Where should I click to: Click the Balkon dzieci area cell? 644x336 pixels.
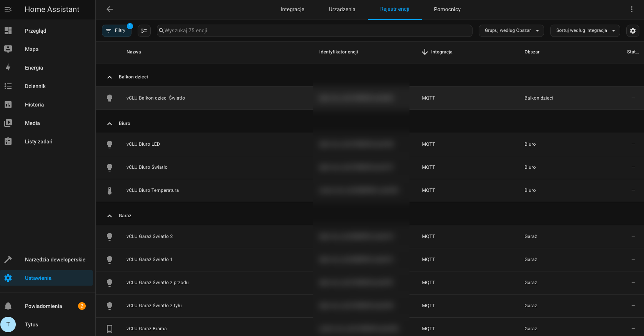(x=539, y=98)
